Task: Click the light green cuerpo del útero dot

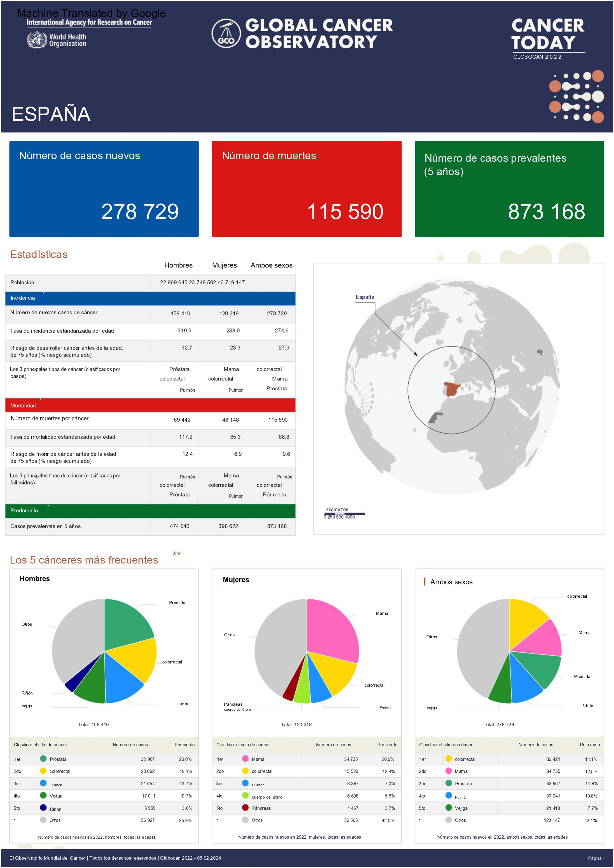Action: point(245,795)
